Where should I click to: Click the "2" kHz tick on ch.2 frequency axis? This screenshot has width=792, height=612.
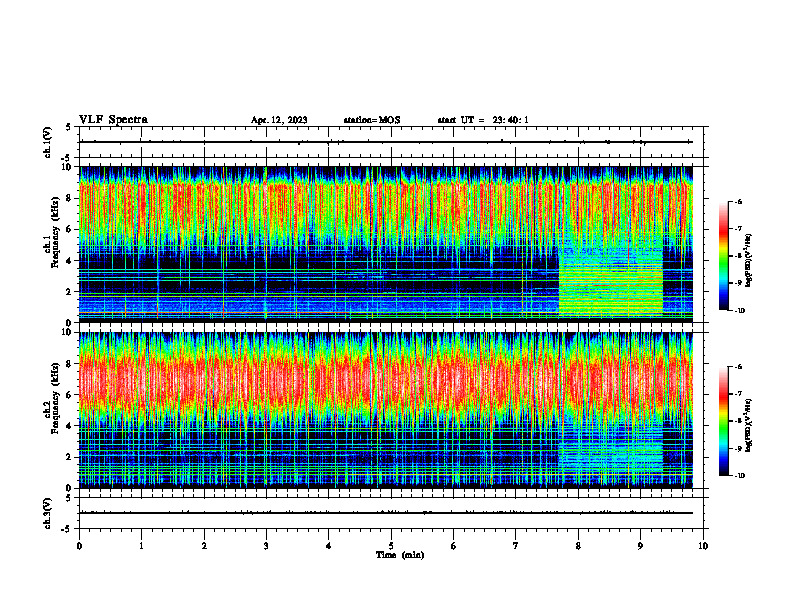click(x=70, y=457)
